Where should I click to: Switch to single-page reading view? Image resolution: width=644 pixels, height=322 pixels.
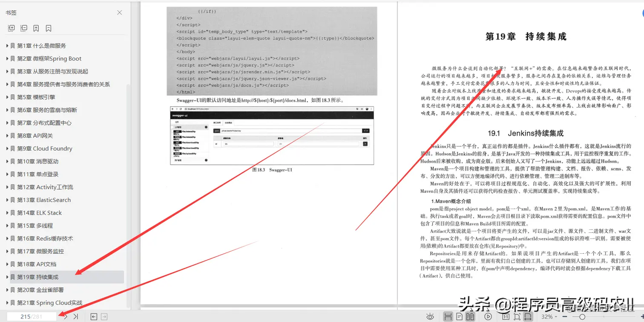click(460, 316)
